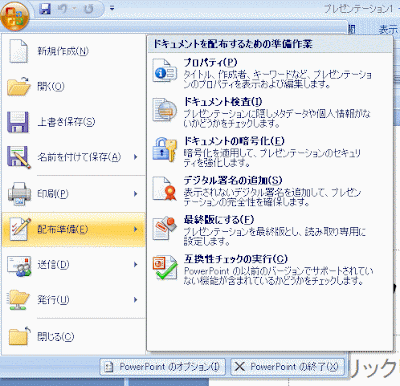Select デジタル署名の追加(S) title text
400x386 pixels.
click(x=233, y=180)
